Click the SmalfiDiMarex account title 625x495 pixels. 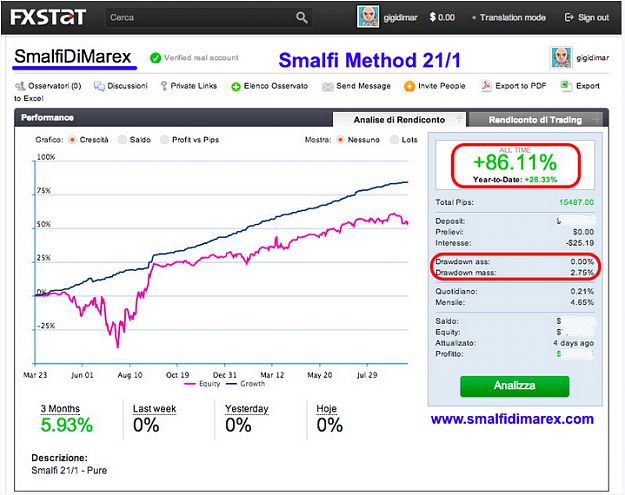pyautogui.click(x=73, y=56)
